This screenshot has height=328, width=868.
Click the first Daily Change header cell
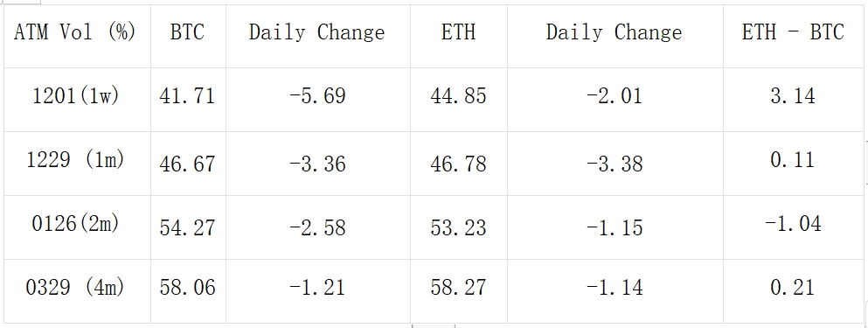click(x=318, y=37)
